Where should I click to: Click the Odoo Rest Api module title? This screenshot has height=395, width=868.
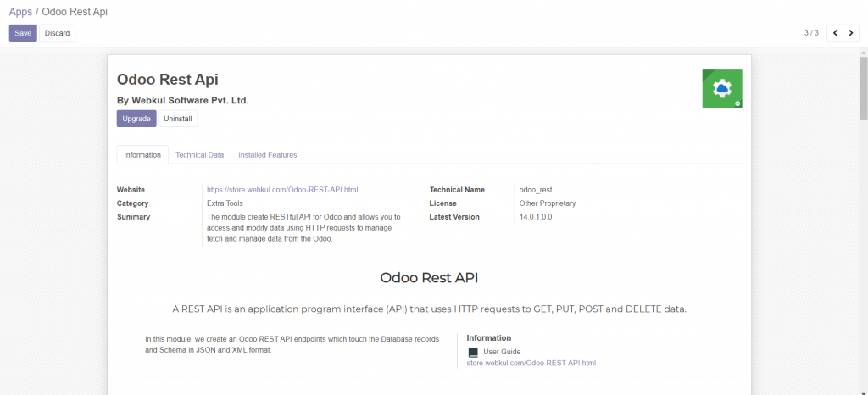point(168,80)
